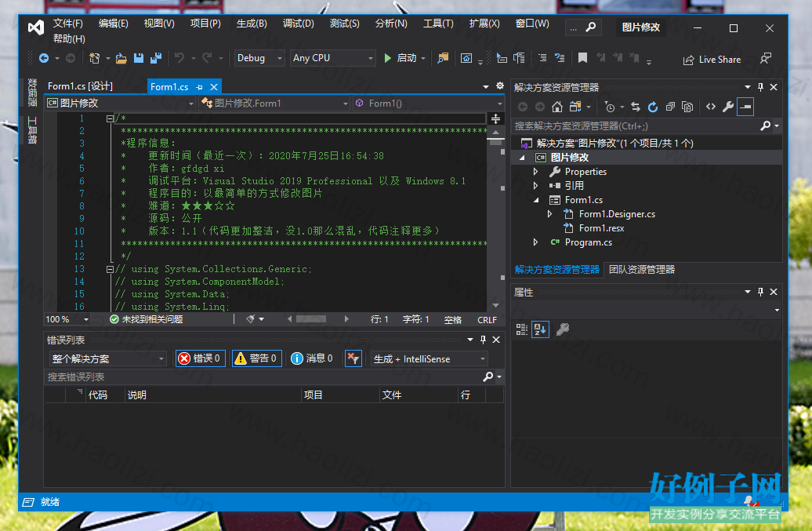This screenshot has height=531, width=812.
Task: Click the navigate backward arrow in toolbar
Action: 44,58
